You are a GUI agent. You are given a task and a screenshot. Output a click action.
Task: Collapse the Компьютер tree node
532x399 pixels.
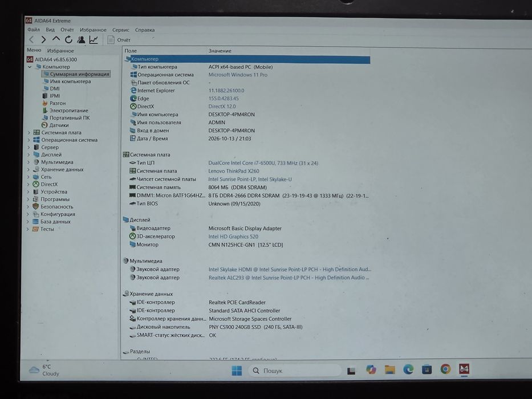(x=30, y=67)
